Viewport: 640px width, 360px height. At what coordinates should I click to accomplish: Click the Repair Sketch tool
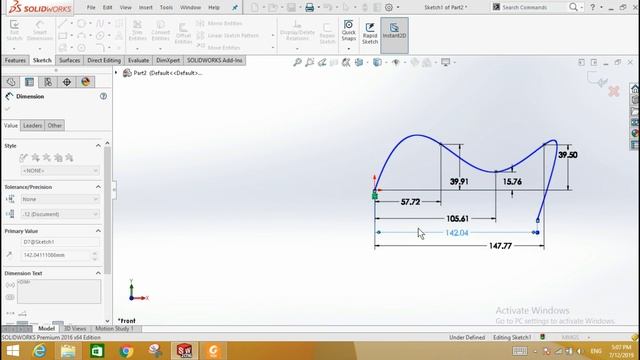pos(327,33)
